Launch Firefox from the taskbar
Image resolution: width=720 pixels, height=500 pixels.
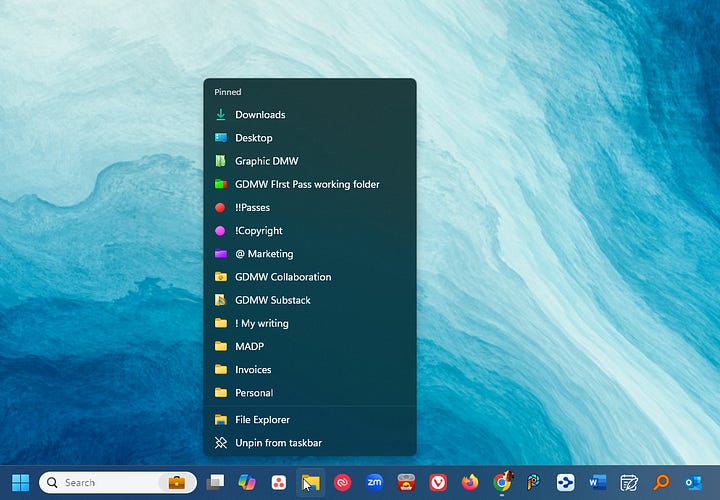pyautogui.click(x=470, y=483)
